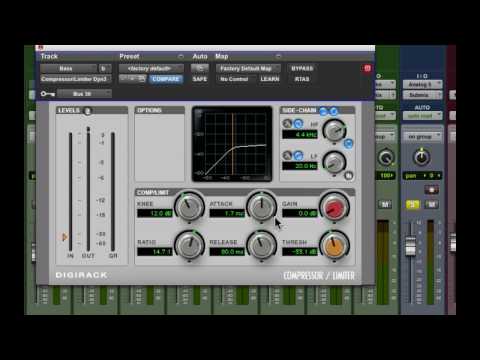Click the RELEASE knob
Viewport: 480px width, 360px height.
[x=262, y=245]
